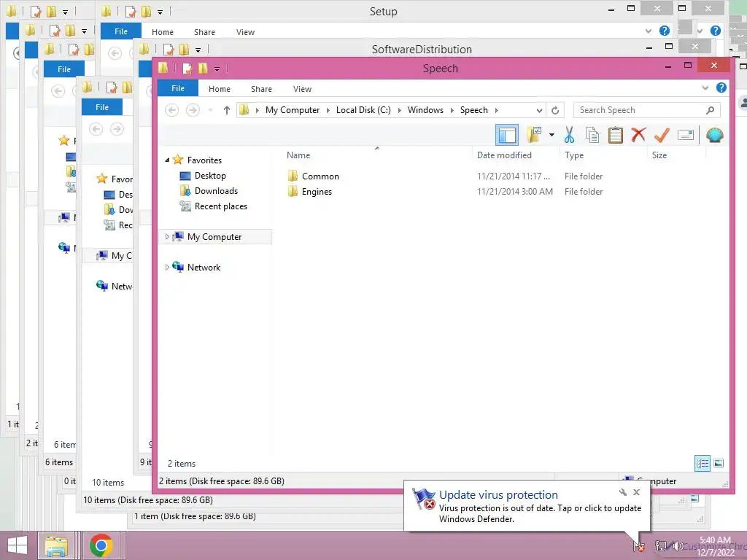Switch to details view icon
Image resolution: width=747 pixels, height=560 pixels.
(703, 463)
